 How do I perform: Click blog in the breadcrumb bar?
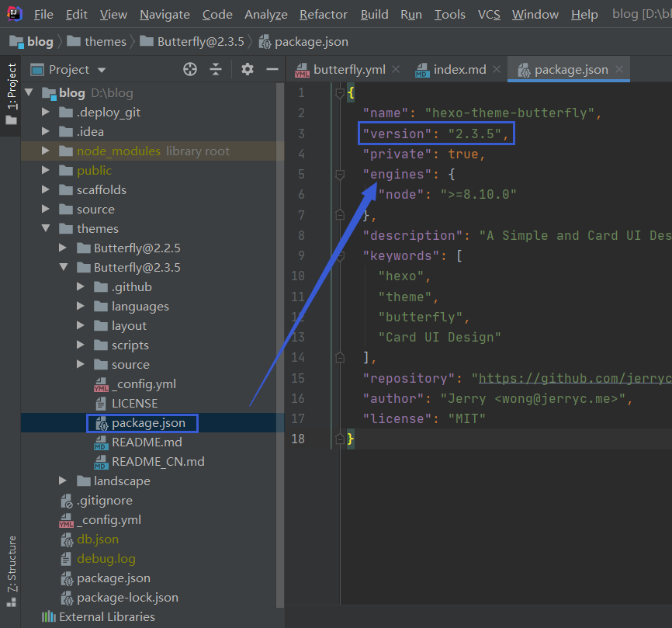[x=31, y=42]
